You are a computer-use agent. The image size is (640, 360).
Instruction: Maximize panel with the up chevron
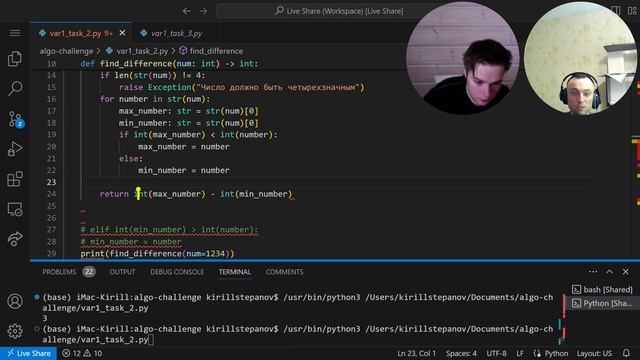coord(609,272)
